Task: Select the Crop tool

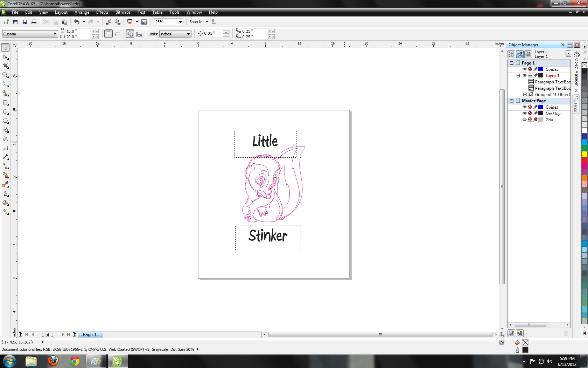Action: [5, 66]
